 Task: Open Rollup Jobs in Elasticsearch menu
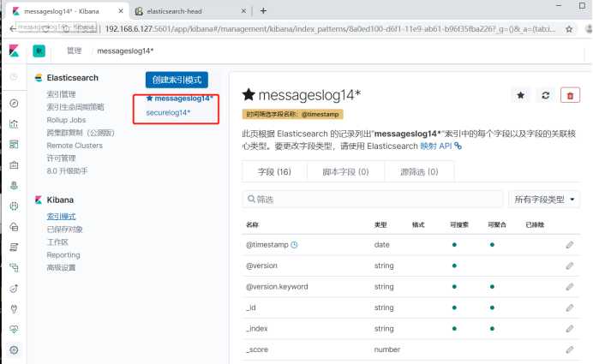click(66, 120)
